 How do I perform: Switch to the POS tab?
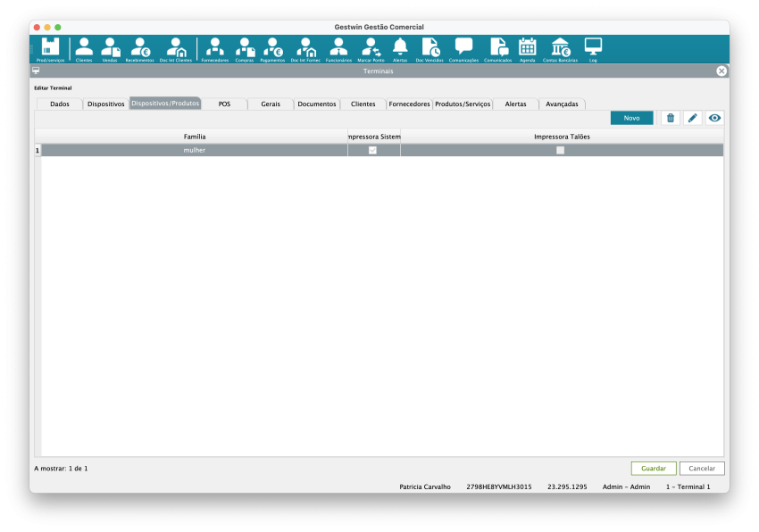click(224, 104)
